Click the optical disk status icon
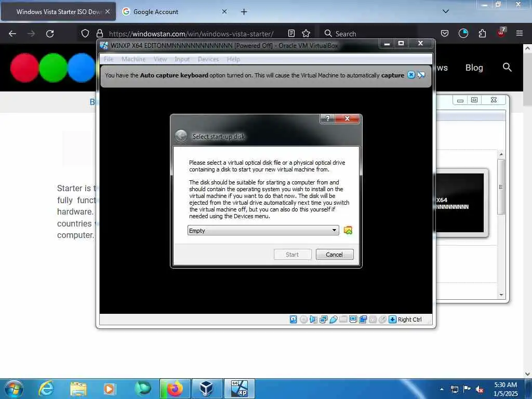This screenshot has height=399, width=532. click(x=303, y=320)
